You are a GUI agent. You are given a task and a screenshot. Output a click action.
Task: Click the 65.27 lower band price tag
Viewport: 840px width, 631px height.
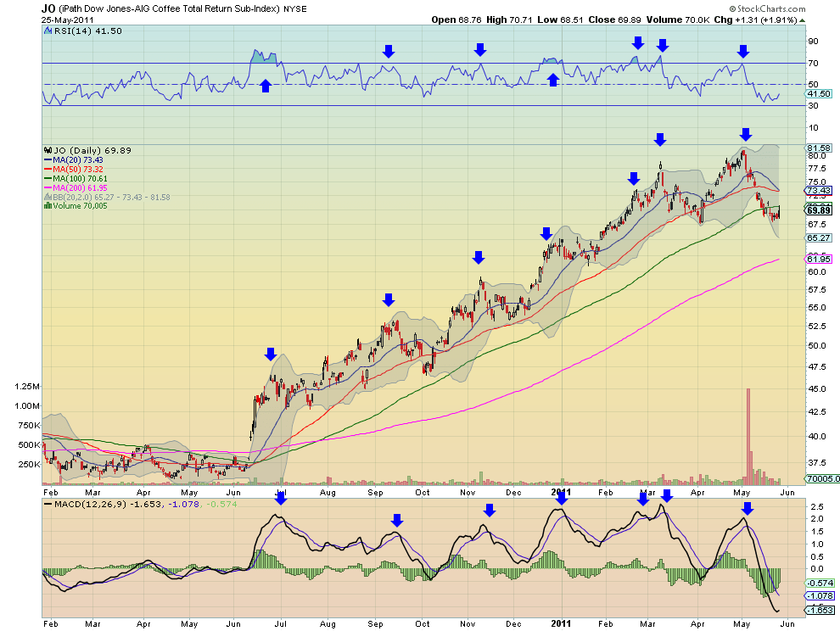pos(819,237)
